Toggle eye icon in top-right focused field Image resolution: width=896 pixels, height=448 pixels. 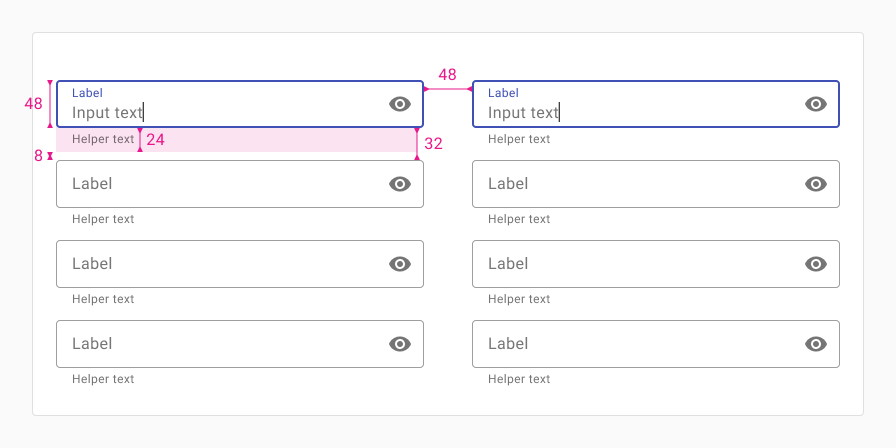(816, 104)
